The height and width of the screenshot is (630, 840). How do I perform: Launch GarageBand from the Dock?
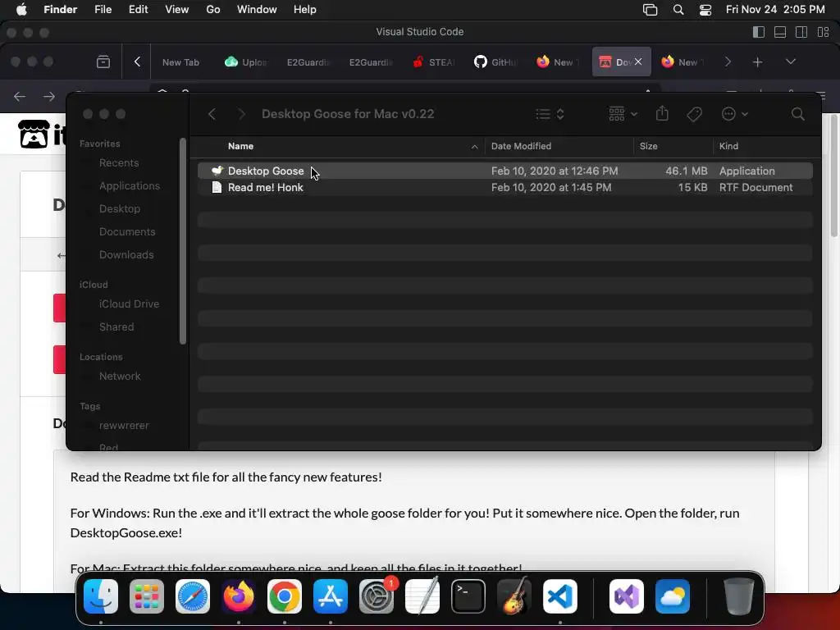click(514, 596)
